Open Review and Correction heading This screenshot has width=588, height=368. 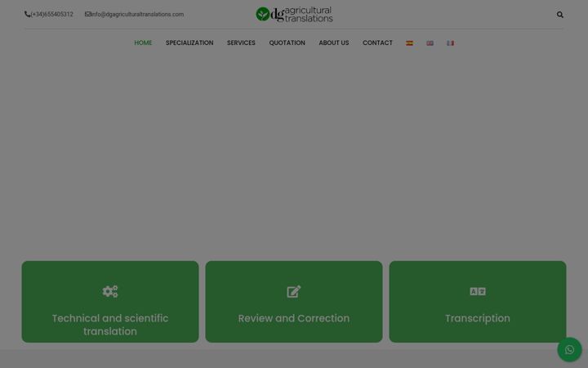294,318
